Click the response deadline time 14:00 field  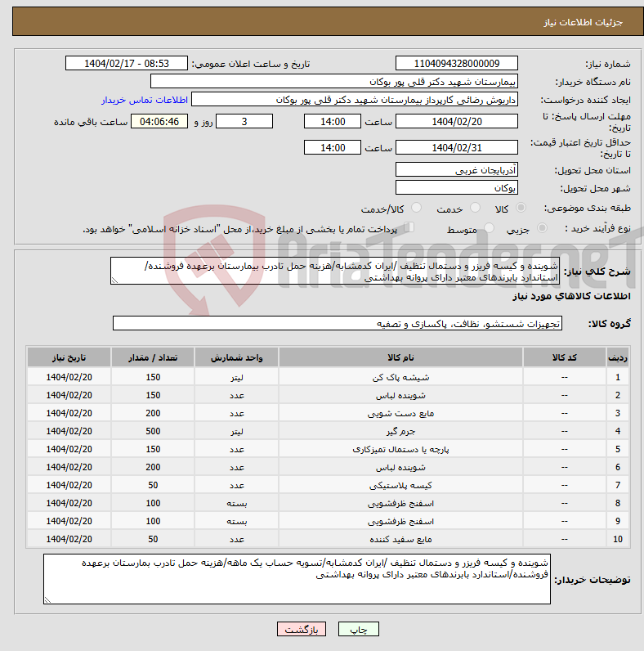pos(333,121)
